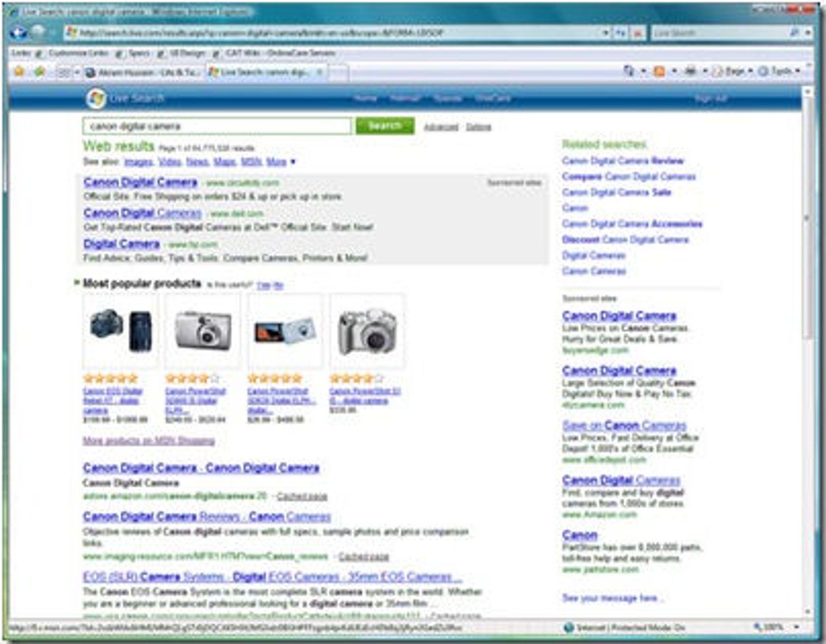Image resolution: width=826 pixels, height=644 pixels.
Task: Open the Home button dropdown arrow
Action: click(643, 71)
